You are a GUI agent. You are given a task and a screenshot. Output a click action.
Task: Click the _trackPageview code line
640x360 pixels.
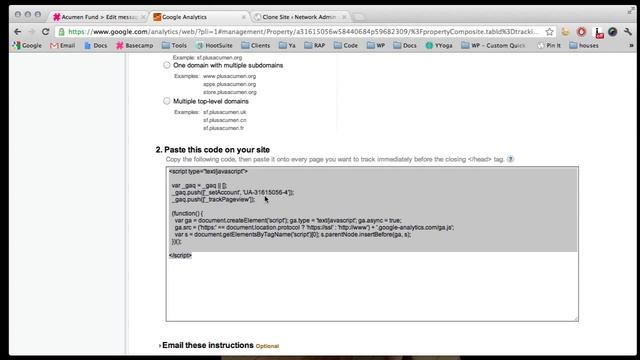coord(213,200)
